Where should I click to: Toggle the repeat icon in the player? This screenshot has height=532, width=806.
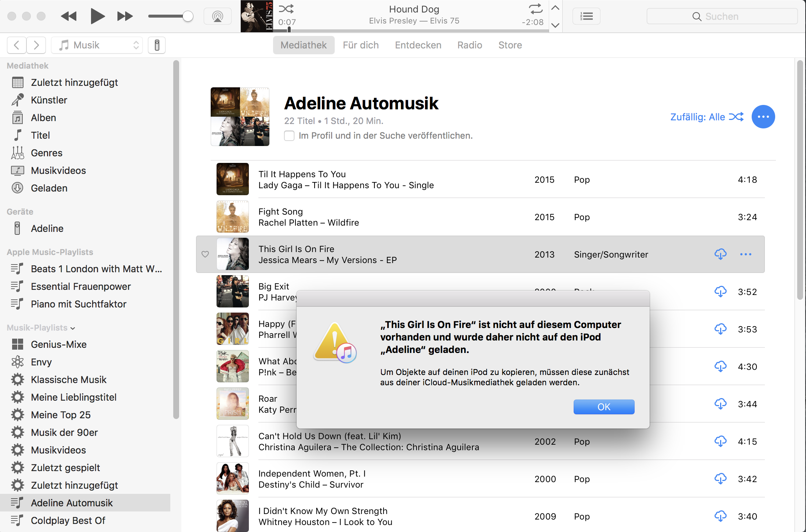[535, 9]
